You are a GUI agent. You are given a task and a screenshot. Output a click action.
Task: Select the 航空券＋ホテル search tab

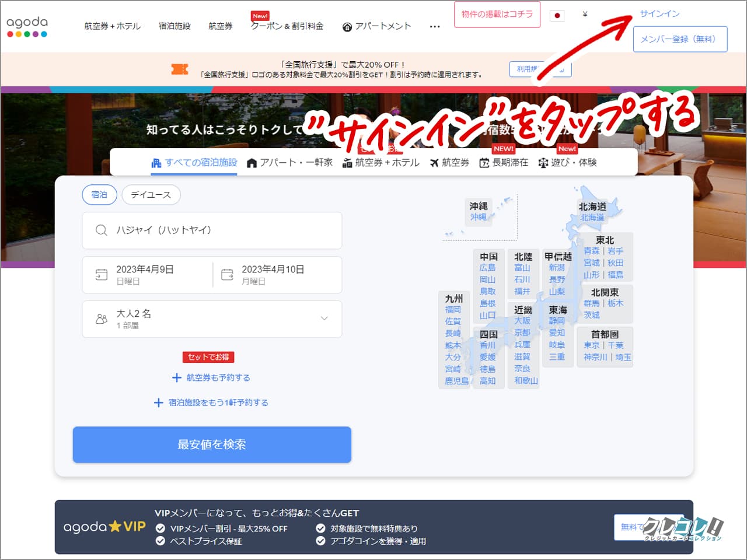click(381, 163)
